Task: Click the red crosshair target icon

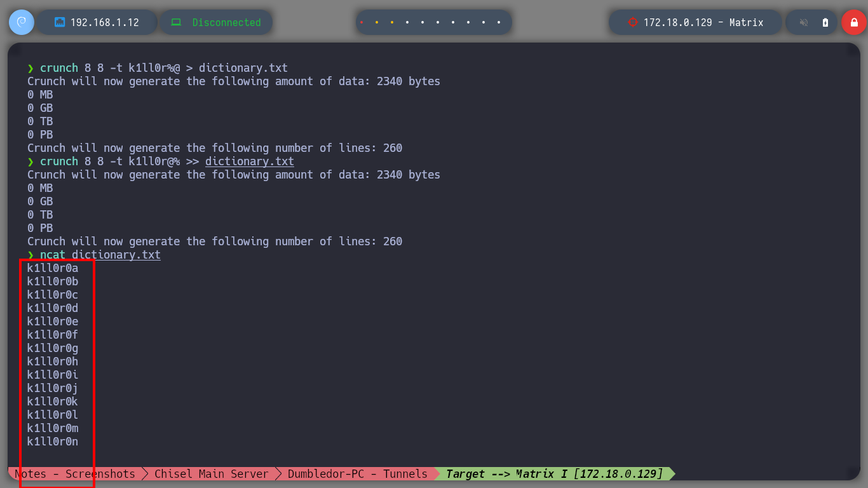Action: (632, 22)
